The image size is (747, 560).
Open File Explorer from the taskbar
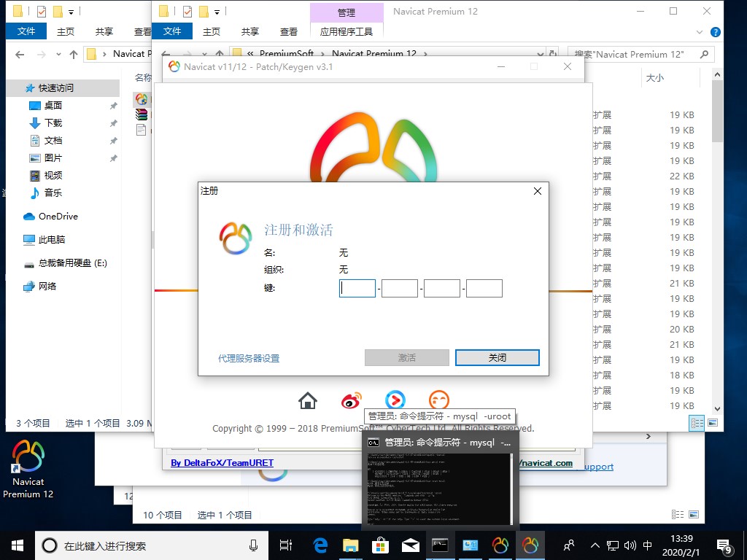click(351, 545)
